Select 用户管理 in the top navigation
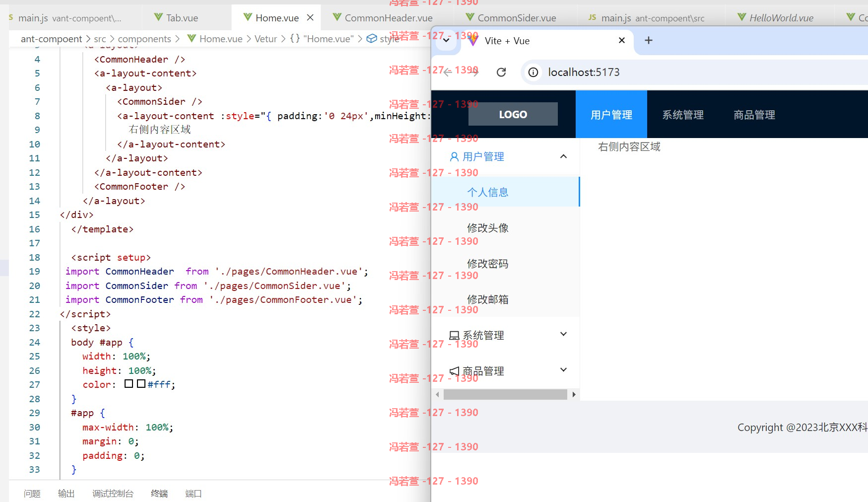This screenshot has width=868, height=502. [x=611, y=114]
